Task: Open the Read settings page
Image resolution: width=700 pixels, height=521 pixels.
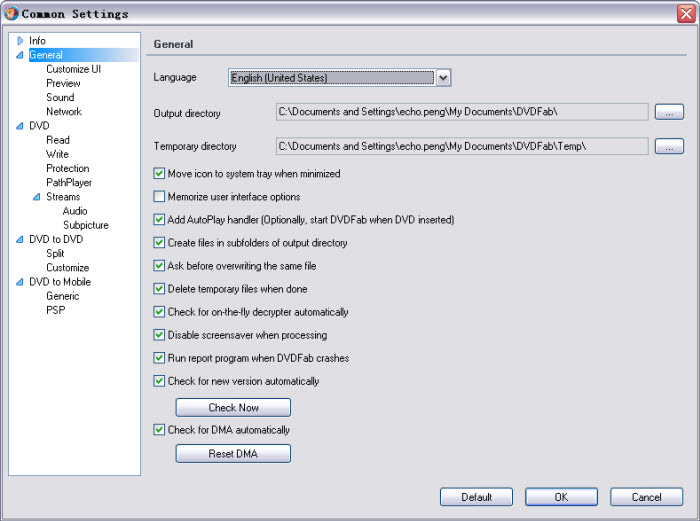Action: tap(58, 140)
